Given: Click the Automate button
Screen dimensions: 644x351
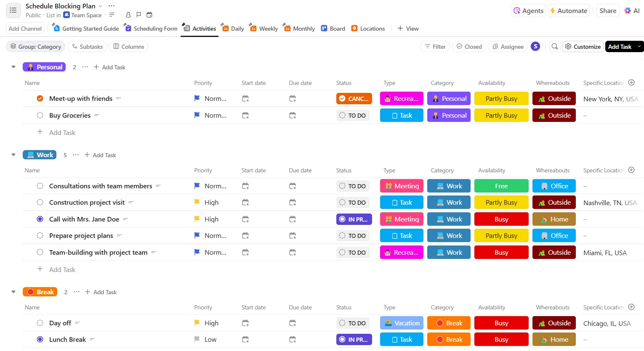Looking at the screenshot, I should pyautogui.click(x=569, y=11).
